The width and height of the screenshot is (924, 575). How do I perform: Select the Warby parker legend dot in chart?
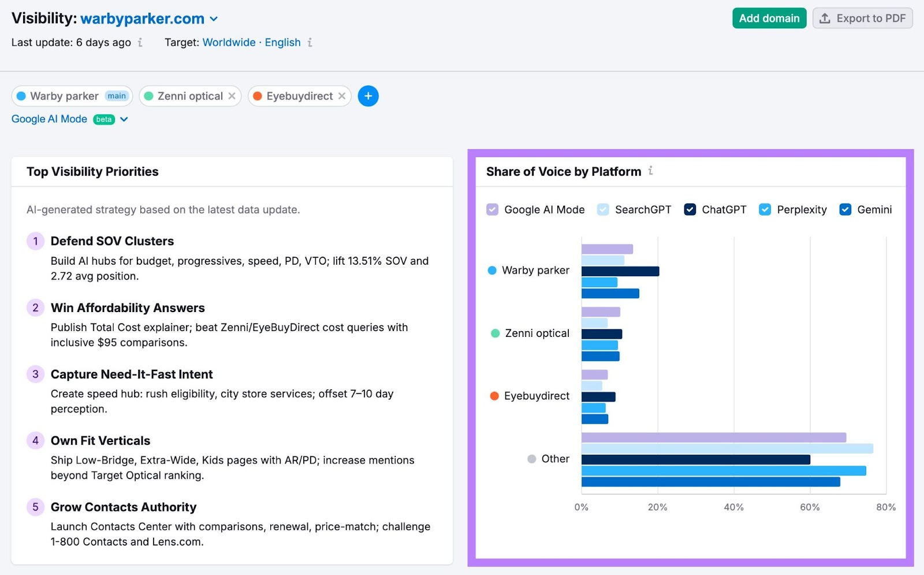point(491,270)
